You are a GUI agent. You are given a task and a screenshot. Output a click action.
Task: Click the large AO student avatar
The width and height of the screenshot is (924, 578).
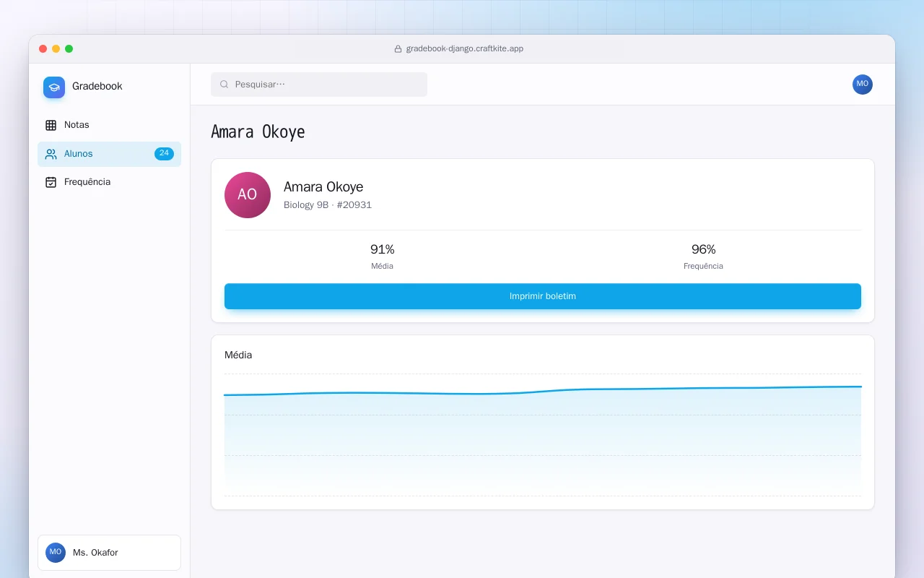point(248,195)
